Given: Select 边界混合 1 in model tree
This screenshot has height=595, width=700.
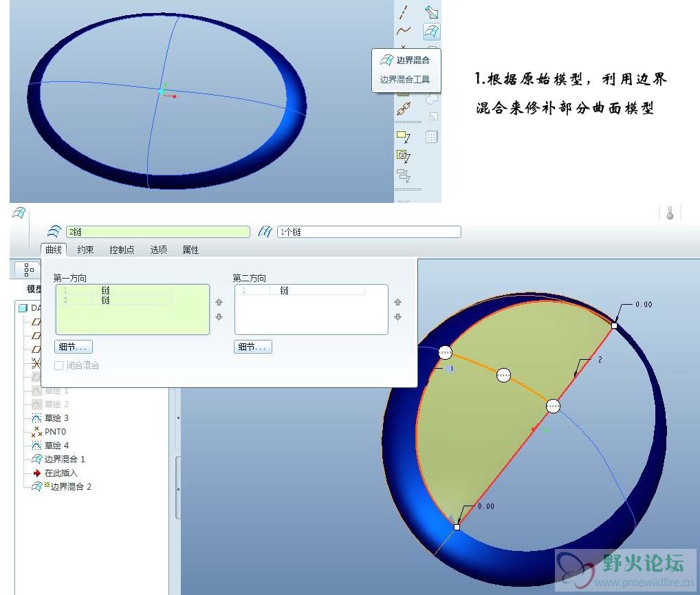Looking at the screenshot, I should click(65, 459).
